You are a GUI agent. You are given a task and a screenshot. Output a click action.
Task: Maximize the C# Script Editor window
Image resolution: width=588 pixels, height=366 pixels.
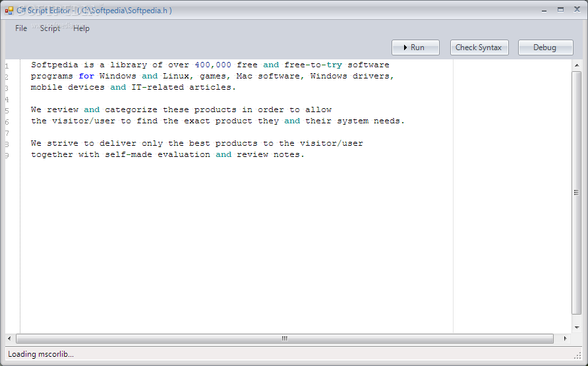coord(560,10)
